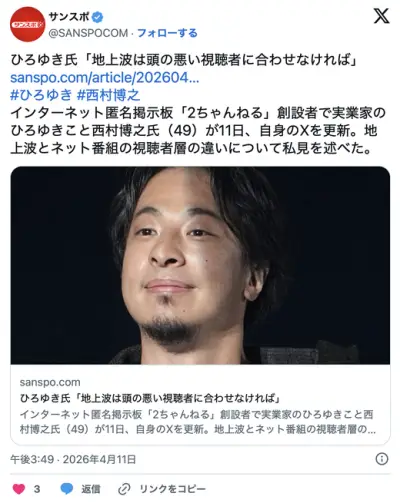Viewport: 400px width, 503px height.
Task: Select the #ひろゆき hashtag
Action: tap(41, 95)
